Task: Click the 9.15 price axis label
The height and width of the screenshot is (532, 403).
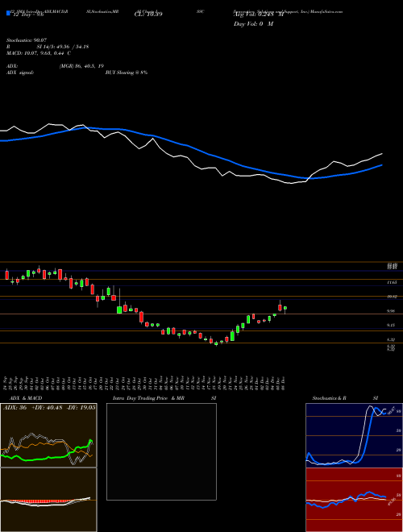Action: coord(391,325)
